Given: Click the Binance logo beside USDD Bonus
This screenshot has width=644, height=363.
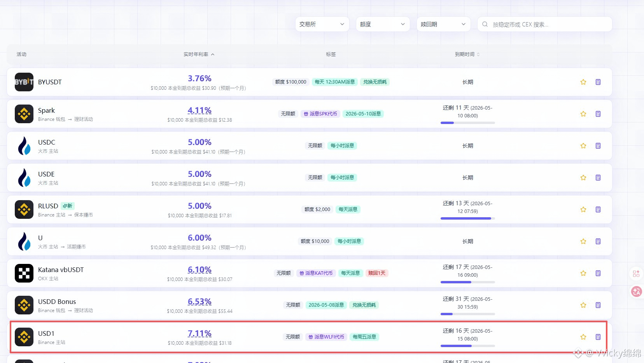Looking at the screenshot, I should [24, 305].
